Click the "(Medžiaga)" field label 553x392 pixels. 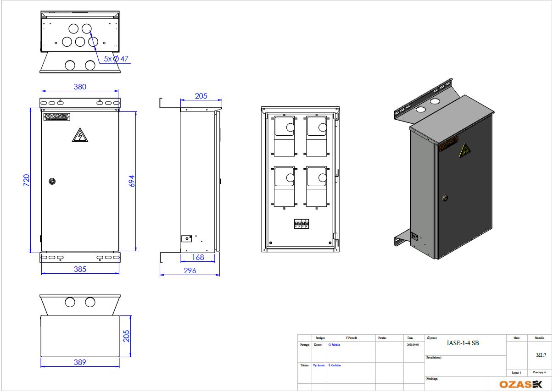(432, 379)
